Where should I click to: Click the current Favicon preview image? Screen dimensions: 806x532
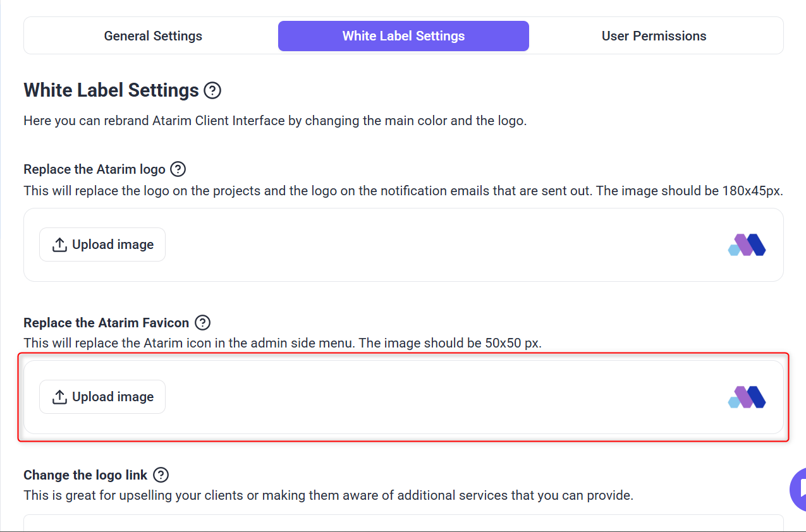coord(747,397)
